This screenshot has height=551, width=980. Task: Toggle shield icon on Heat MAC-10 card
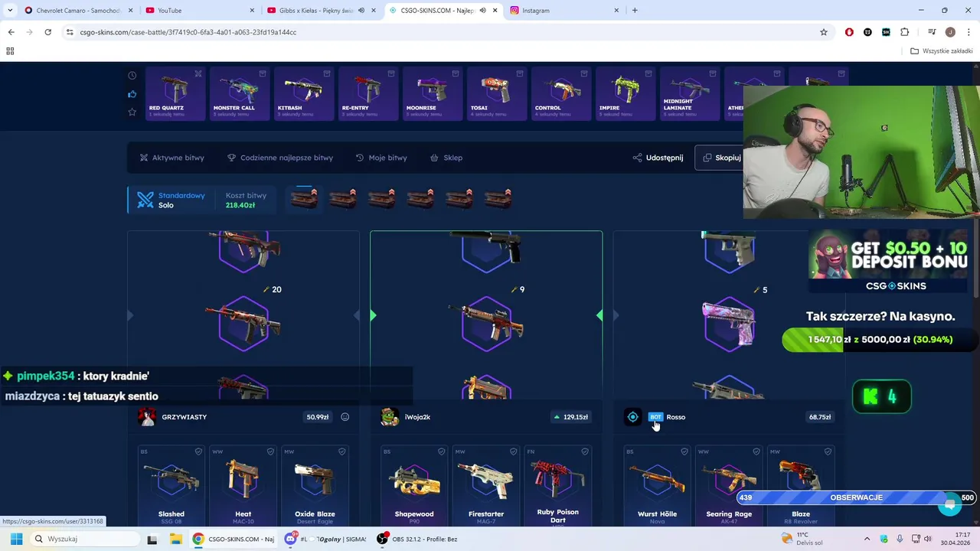click(270, 452)
